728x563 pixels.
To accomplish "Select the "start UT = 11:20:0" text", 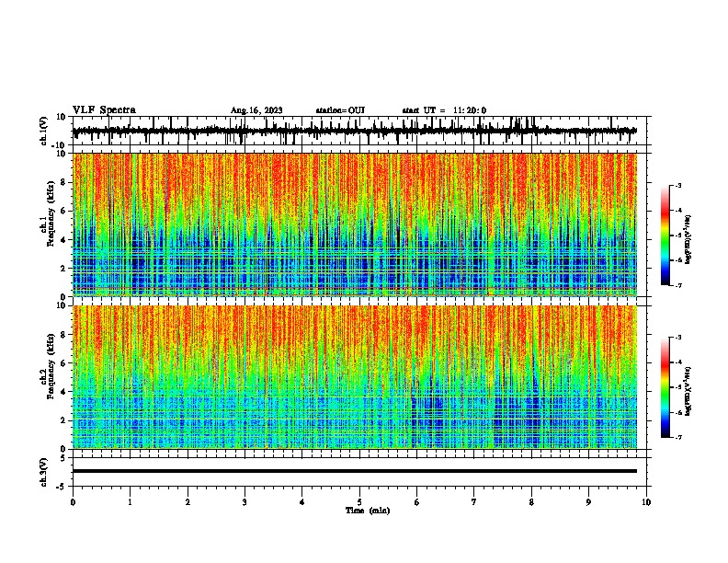I will click(x=444, y=110).
